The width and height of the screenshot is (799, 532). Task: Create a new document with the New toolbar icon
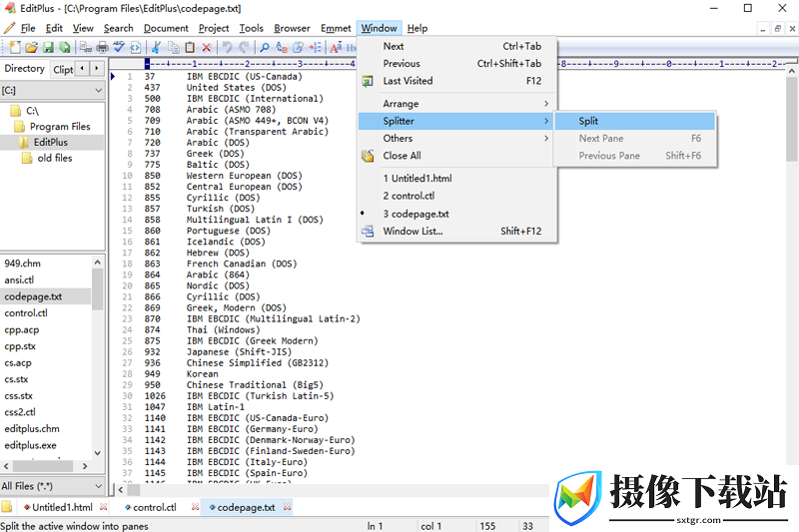coord(15,47)
